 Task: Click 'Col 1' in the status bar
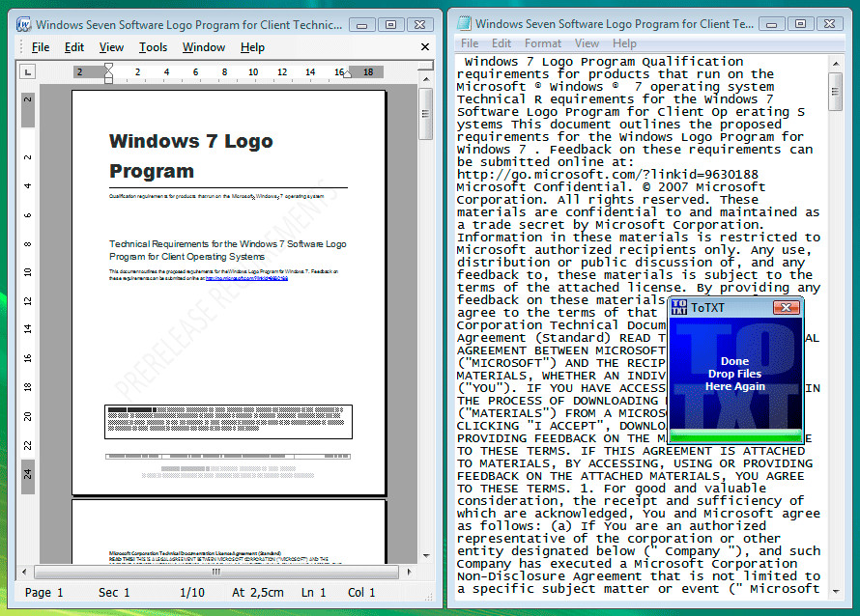361,593
